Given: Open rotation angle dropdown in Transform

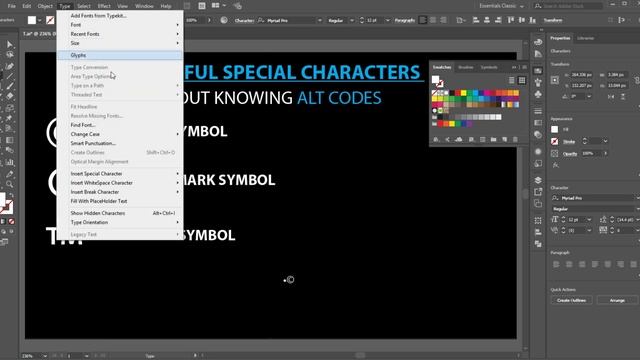Looking at the screenshot, I should pyautogui.click(x=589, y=97).
